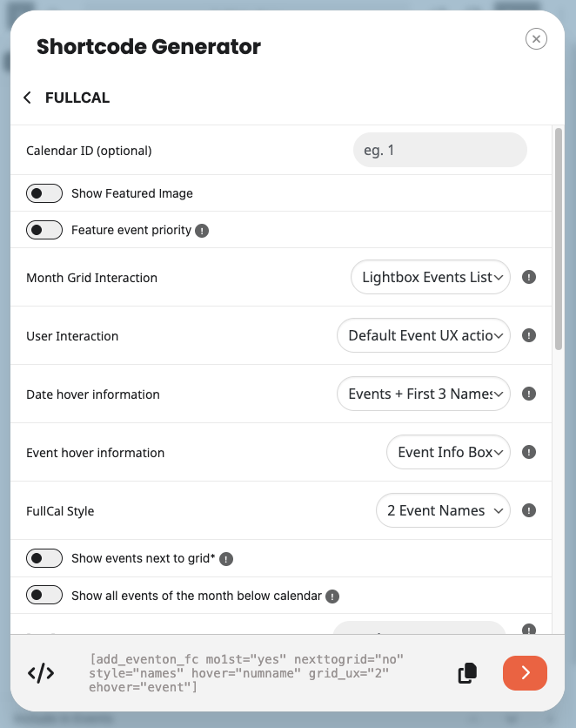
Task: Click the options list vertical scrollbar
Action: click(559, 239)
